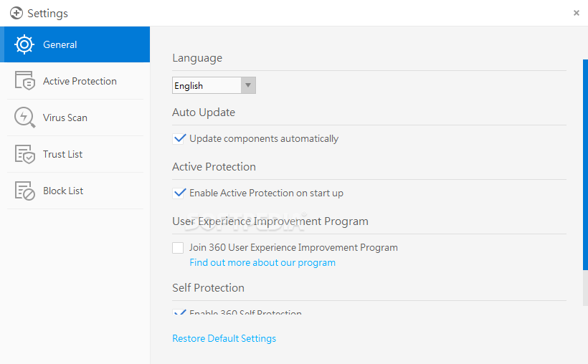Click the blue vertical scrollbar thumb
Screen dimensions: 588x364
(x=585, y=165)
